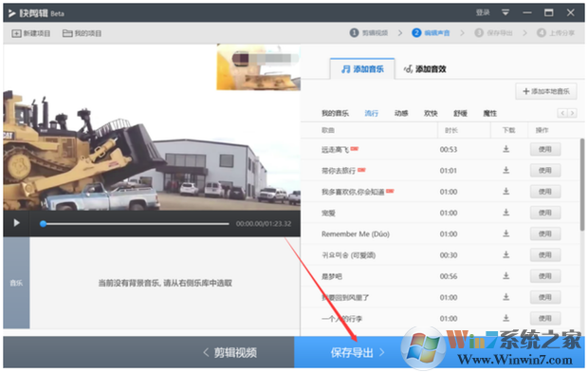Download the track 一个人的行李
588x373 pixels.
coord(505,318)
